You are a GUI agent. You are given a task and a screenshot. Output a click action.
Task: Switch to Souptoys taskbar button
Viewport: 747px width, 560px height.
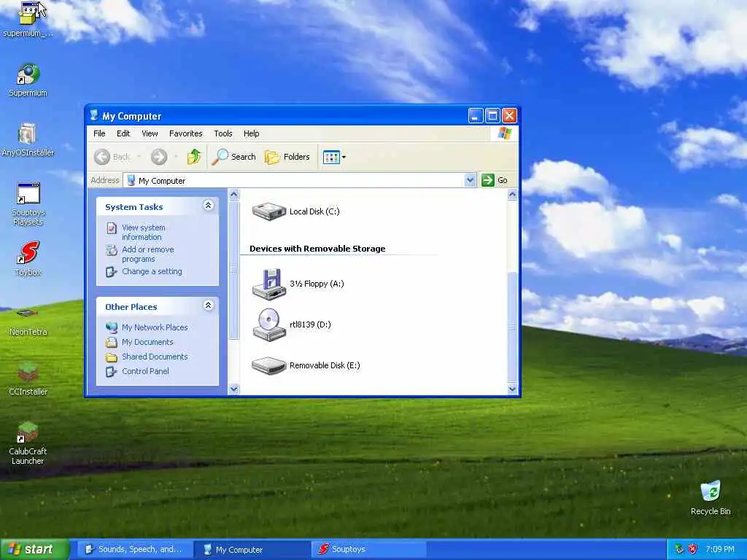tap(369, 550)
